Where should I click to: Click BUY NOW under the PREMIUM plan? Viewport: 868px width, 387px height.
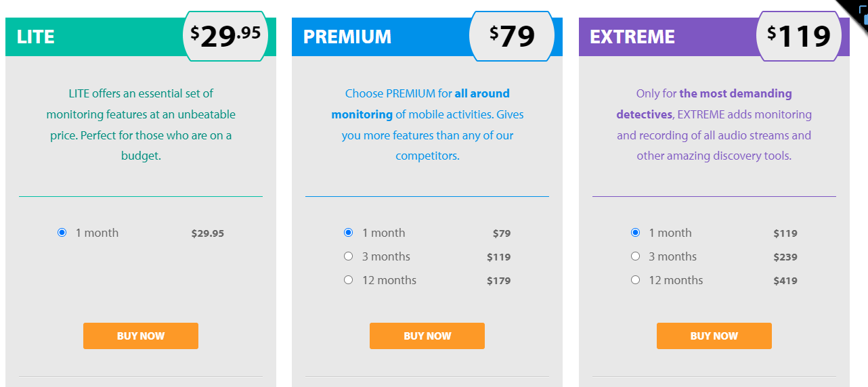[427, 336]
